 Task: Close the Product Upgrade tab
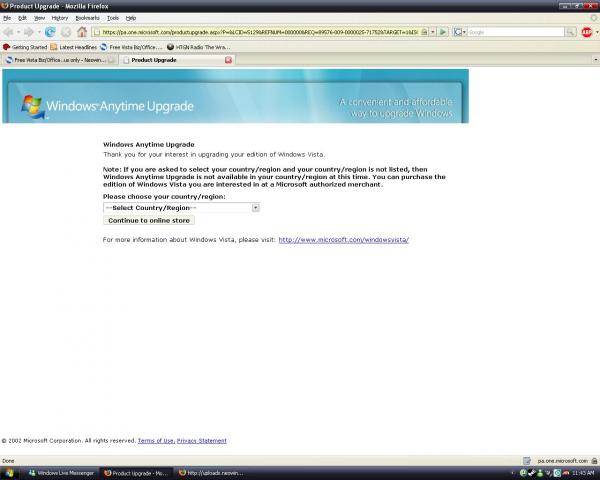228,60
